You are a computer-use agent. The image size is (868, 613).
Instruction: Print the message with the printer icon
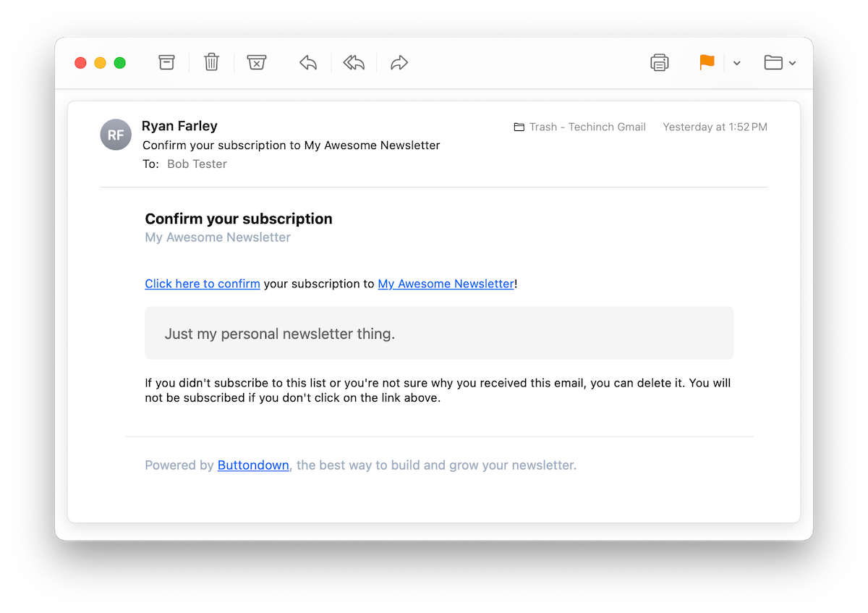tap(659, 63)
